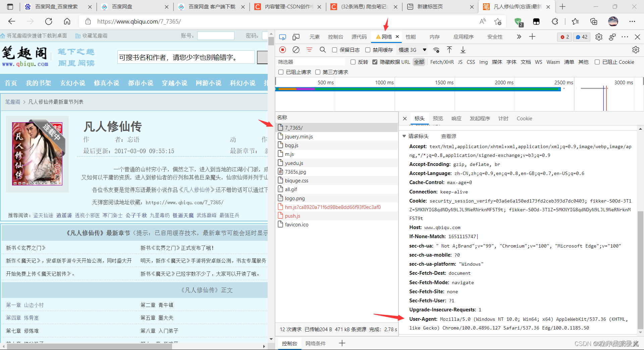Open the browser extensions puzzle icon
The height and width of the screenshot is (350, 644).
555,21
